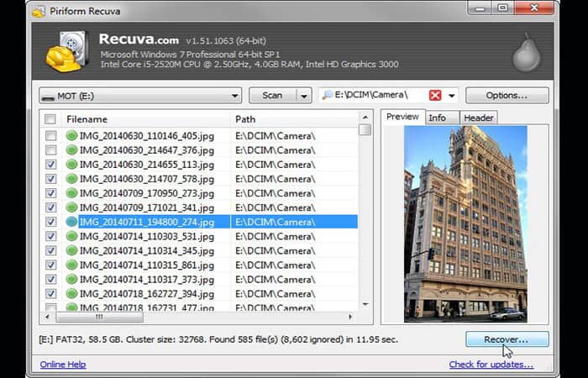Click green status dot for IMG_20140630_214655_113.jpg

(71, 165)
